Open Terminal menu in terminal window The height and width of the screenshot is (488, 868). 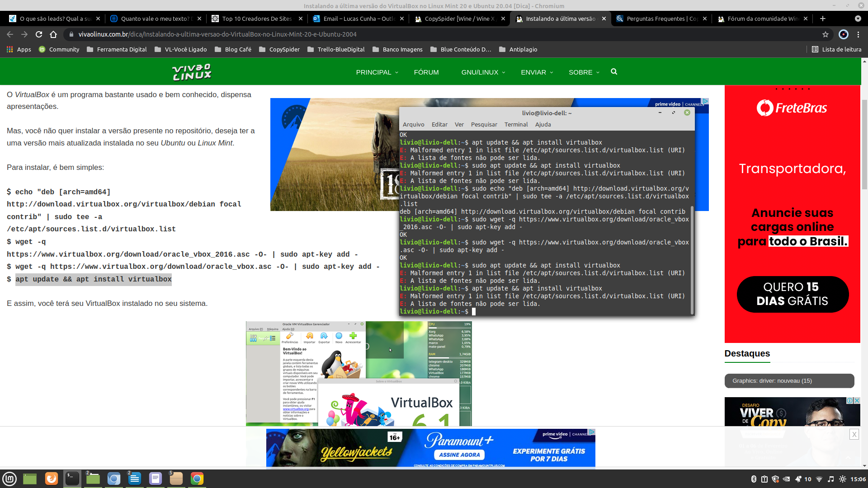[x=516, y=124]
